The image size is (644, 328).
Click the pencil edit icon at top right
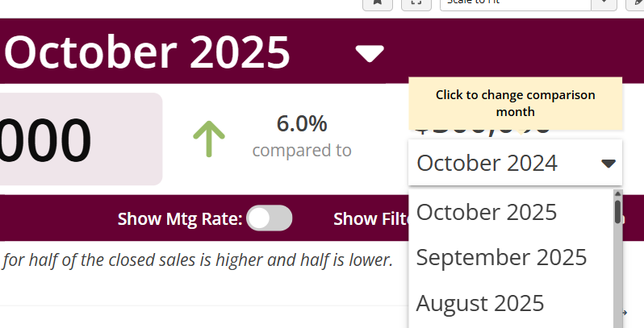coord(638,2)
